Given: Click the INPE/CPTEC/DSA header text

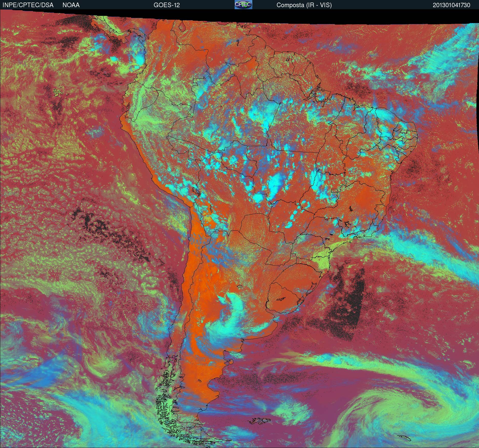Looking at the screenshot, I should [28, 5].
